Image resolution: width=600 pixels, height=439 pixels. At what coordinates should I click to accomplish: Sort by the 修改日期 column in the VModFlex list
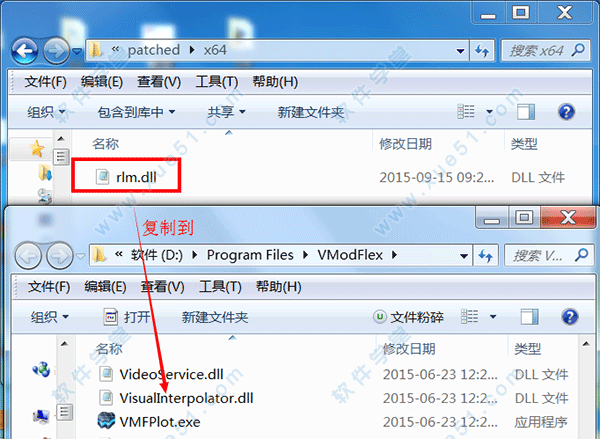pyautogui.click(x=409, y=349)
